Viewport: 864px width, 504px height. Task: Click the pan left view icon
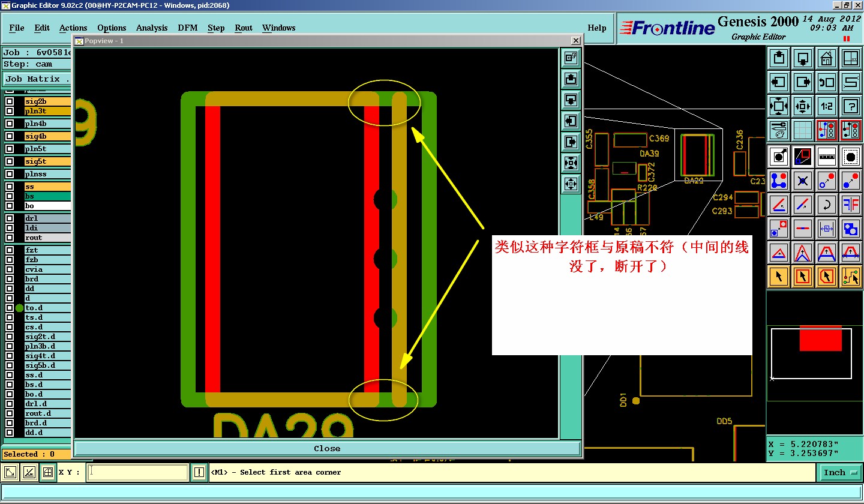click(x=779, y=82)
